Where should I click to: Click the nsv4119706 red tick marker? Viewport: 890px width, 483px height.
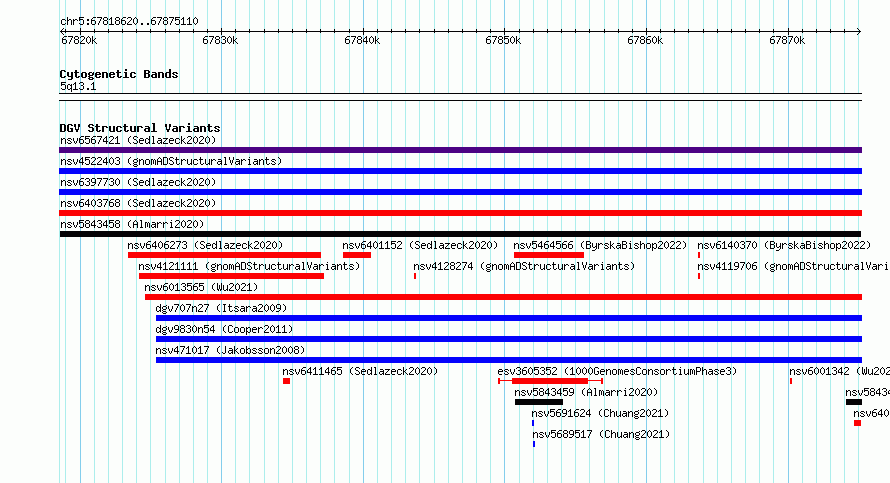point(699,276)
